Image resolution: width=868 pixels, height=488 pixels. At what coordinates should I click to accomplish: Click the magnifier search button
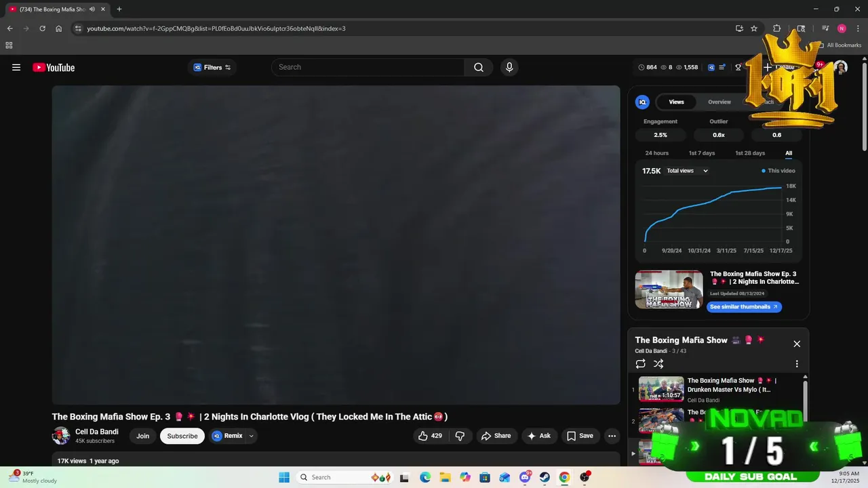[479, 67]
